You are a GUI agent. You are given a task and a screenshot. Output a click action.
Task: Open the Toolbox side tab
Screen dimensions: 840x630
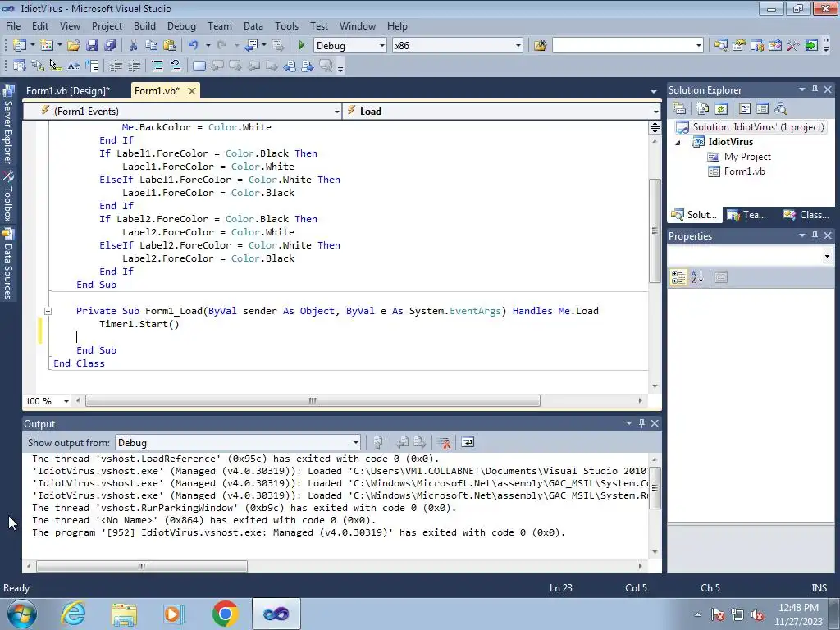click(8, 197)
